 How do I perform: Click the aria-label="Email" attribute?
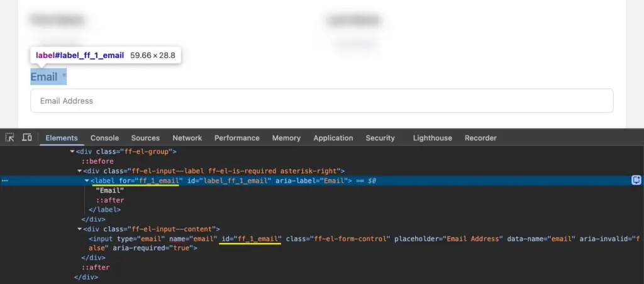pyautogui.click(x=311, y=181)
